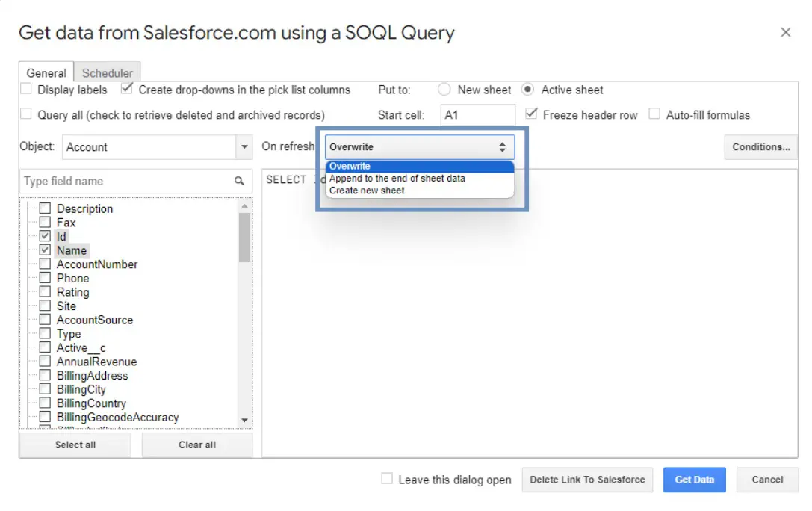Pick the Create new sheet option
Viewport: 812px width, 511px height.
[x=367, y=191]
